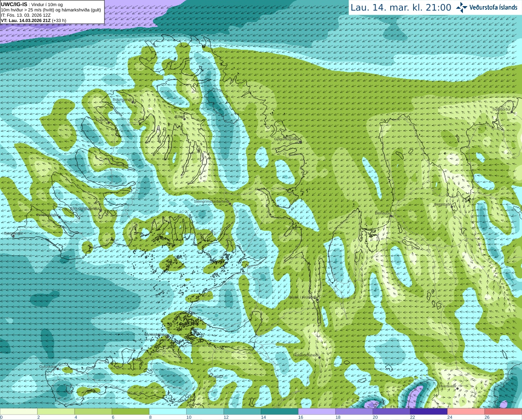Screen dimensions: 522x420
Task: Pick the 2–4 m/s light green swatch
Action: pos(56,411)
